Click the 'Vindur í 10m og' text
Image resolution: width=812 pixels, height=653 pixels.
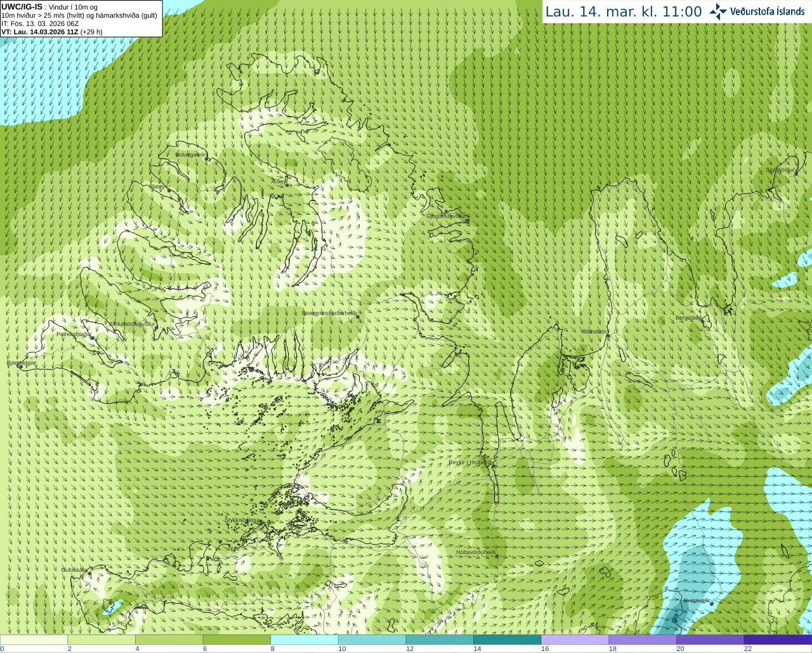coord(74,7)
